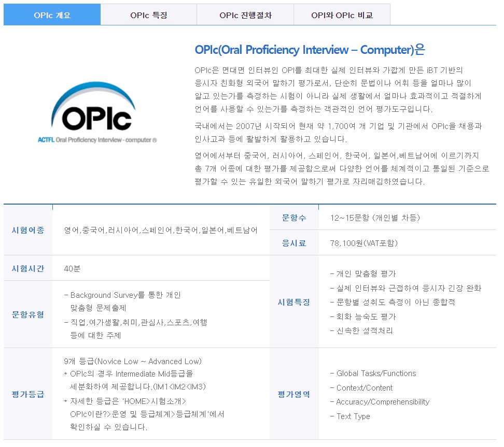Click the 문항별 성취도 측정이 아닌 종합적 item
The height and width of the screenshot is (447, 504).
tap(393, 302)
